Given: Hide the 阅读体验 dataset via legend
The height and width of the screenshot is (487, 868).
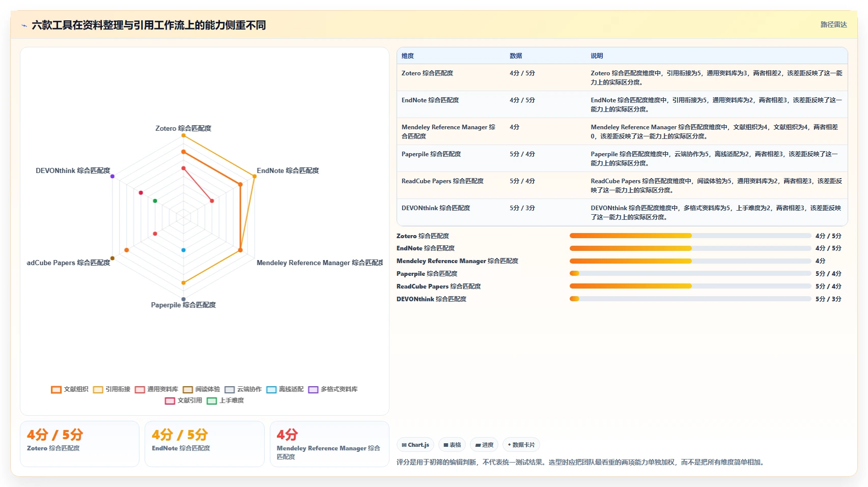Looking at the screenshot, I should [x=201, y=389].
